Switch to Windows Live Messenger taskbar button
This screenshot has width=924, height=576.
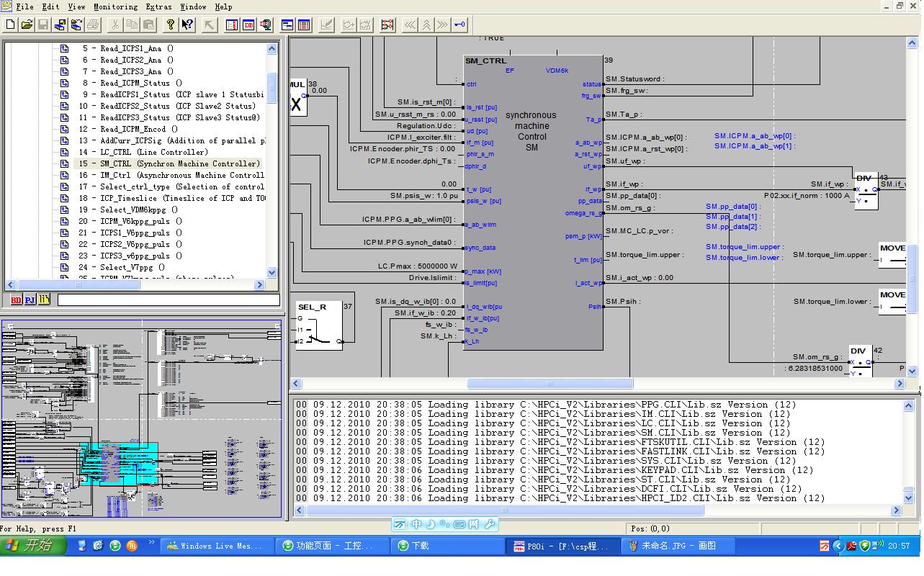[x=216, y=546]
